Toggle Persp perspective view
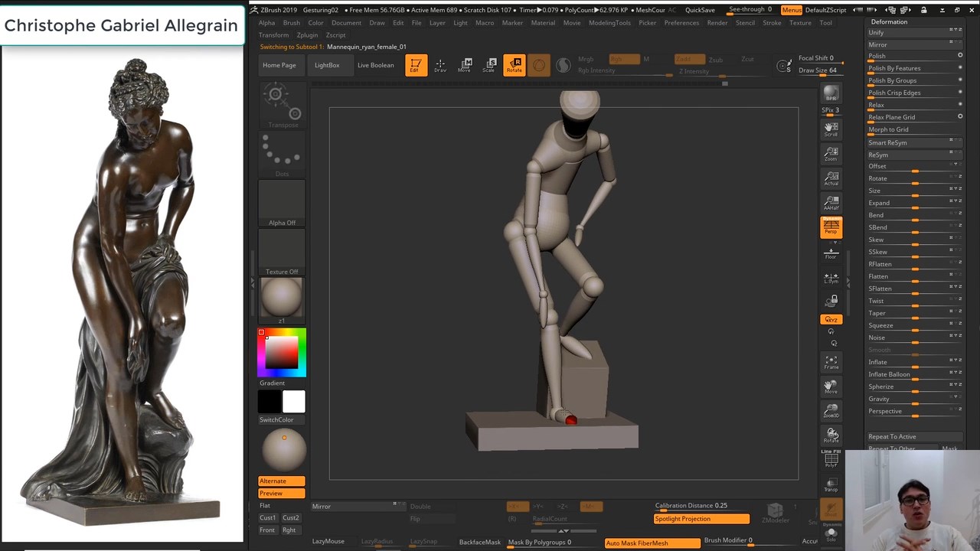Image resolution: width=980 pixels, height=551 pixels. pyautogui.click(x=831, y=227)
